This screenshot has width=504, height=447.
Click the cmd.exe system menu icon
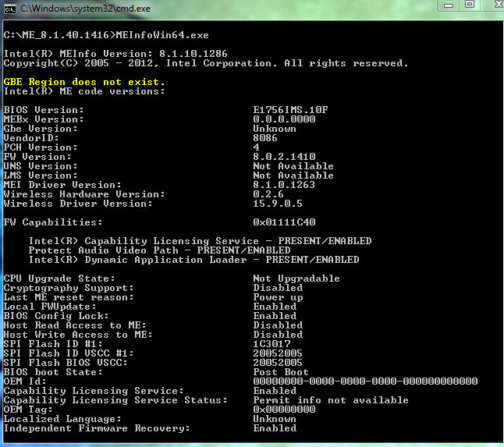pos(9,9)
